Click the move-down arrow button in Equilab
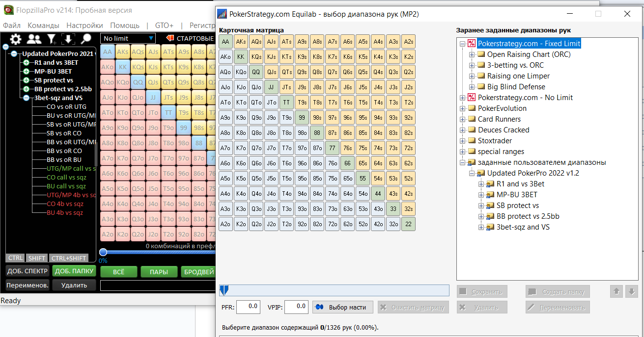 [x=632, y=291]
